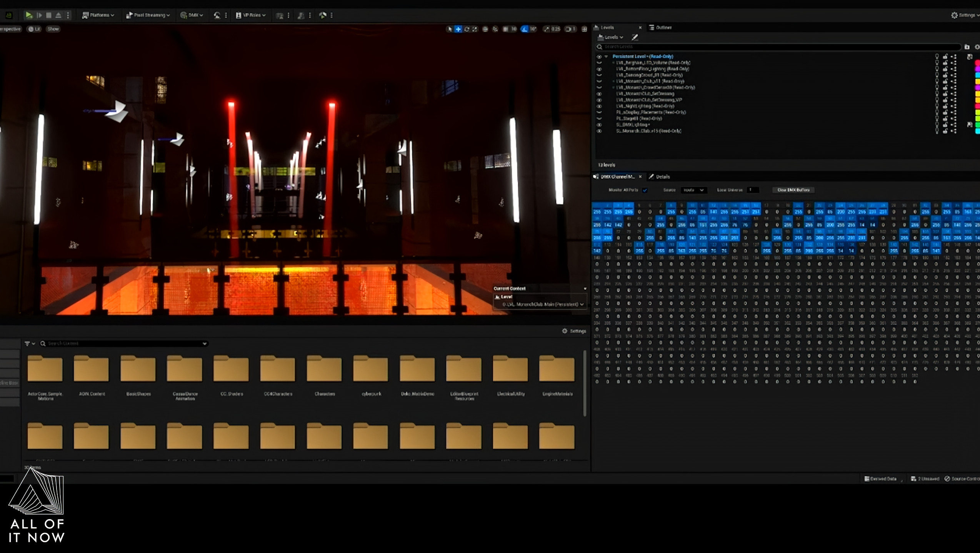980x553 pixels.
Task: Open the Platforms dropdown
Action: tap(98, 15)
